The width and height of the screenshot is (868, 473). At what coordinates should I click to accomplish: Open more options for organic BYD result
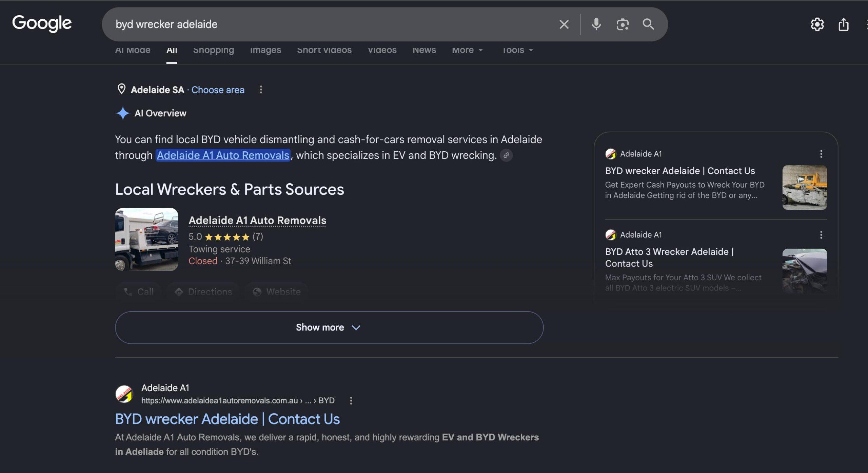click(351, 401)
